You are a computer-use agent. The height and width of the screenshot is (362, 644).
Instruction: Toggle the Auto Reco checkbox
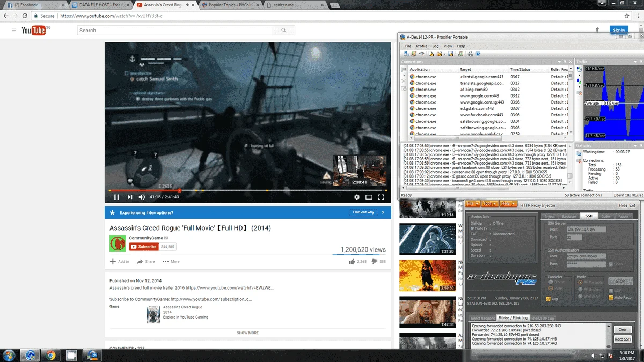point(611,298)
